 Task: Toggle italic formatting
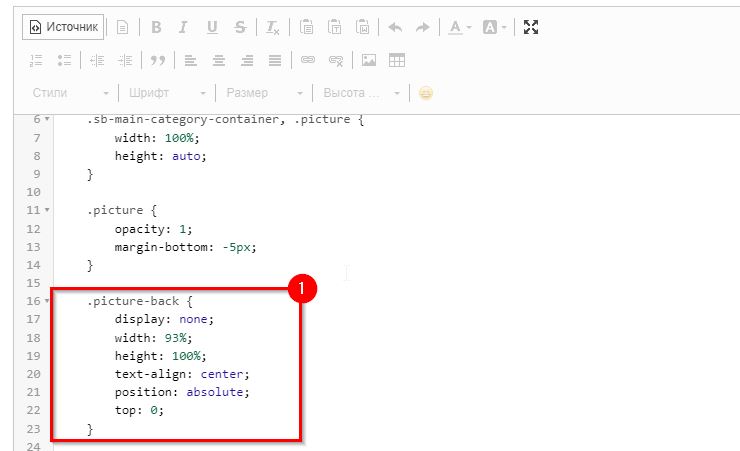click(183, 27)
